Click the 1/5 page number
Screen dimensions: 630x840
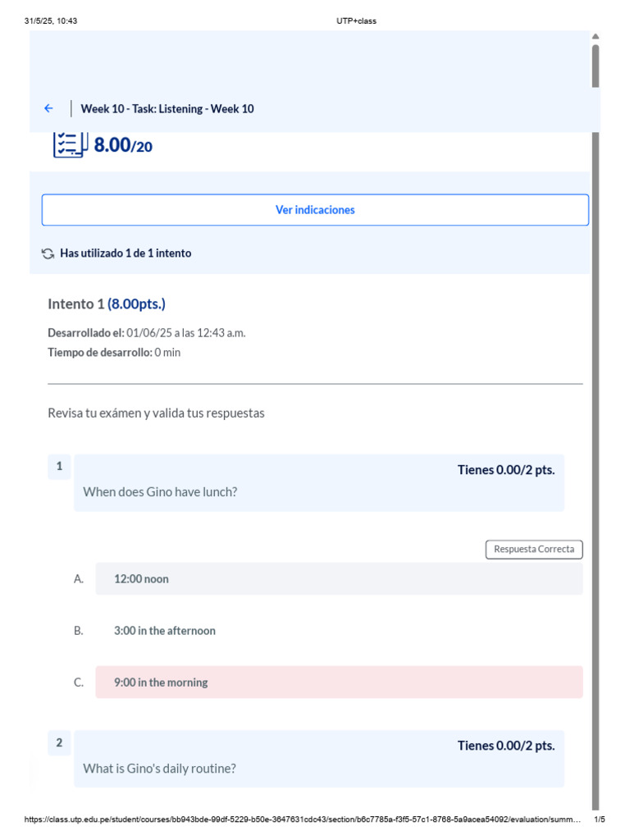tap(600, 819)
